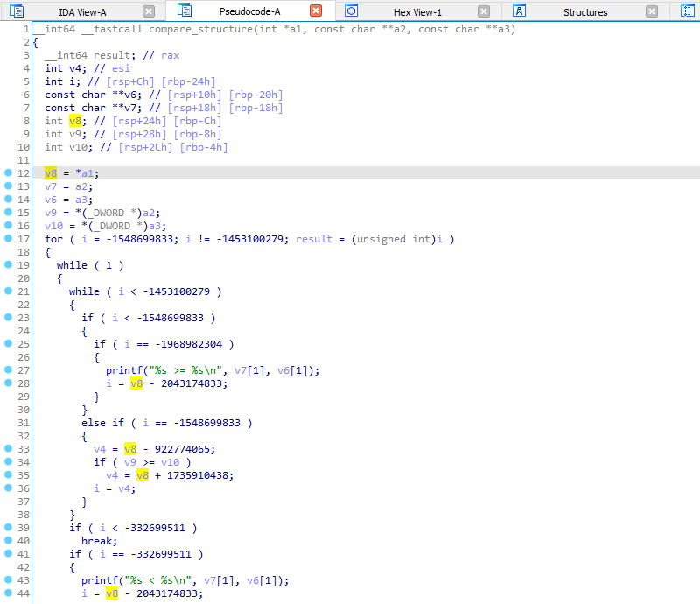Click v4 assignment 'i = v4;'
700x604 pixels.
click(x=115, y=488)
